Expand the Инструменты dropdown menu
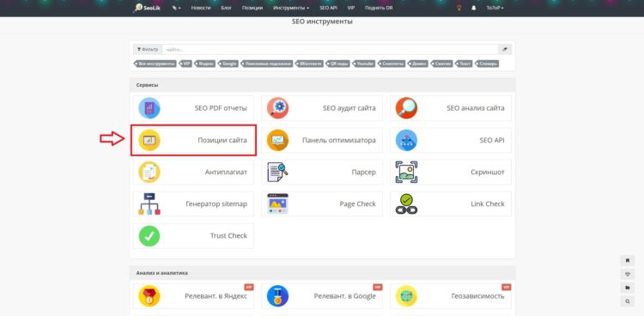Screen dimensions: 644x316 (x=291, y=8)
